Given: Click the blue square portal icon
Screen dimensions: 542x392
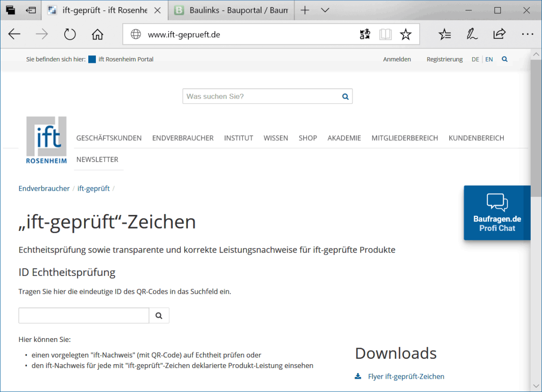Looking at the screenshot, I should click(x=92, y=59).
